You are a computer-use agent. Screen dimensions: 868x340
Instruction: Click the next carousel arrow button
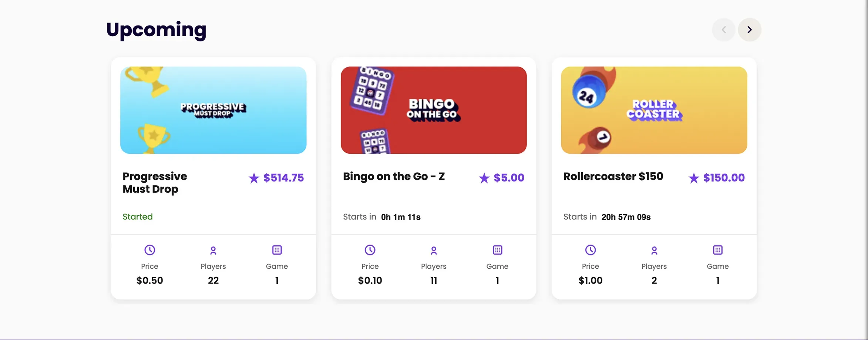tap(749, 30)
